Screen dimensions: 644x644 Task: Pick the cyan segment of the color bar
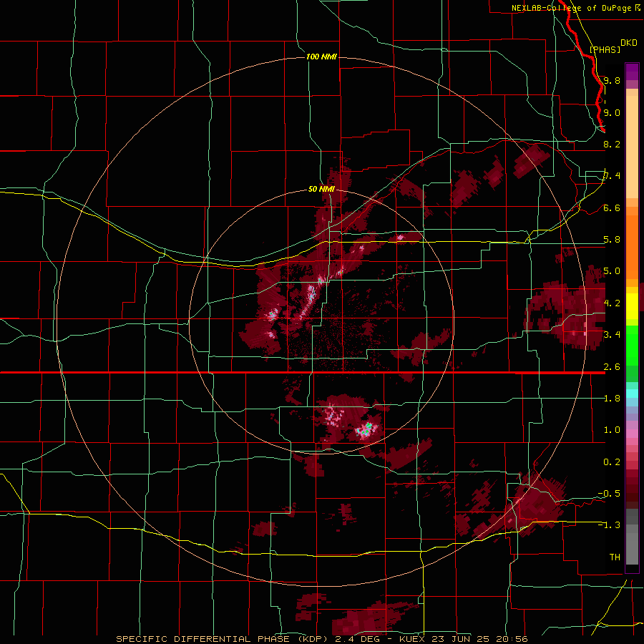tap(632, 394)
